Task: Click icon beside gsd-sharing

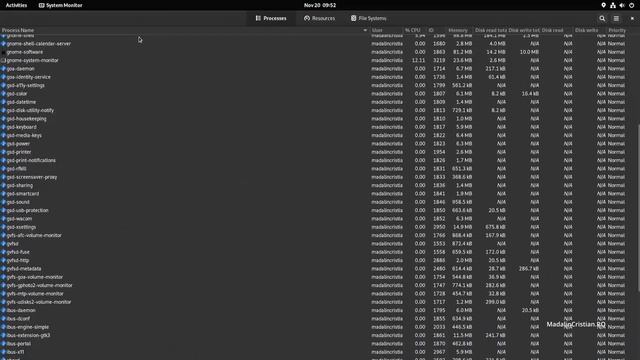Action: 3,185
